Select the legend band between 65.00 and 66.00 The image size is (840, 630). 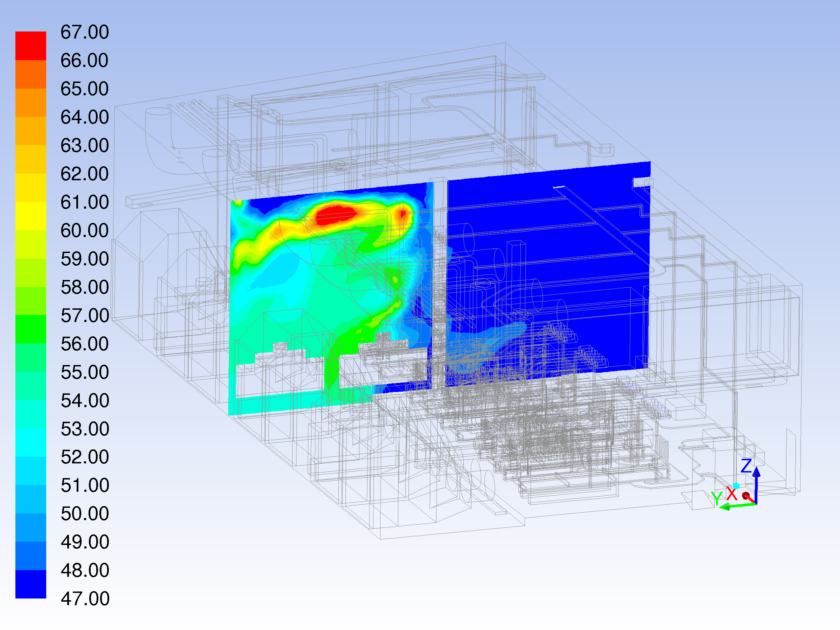point(31,75)
